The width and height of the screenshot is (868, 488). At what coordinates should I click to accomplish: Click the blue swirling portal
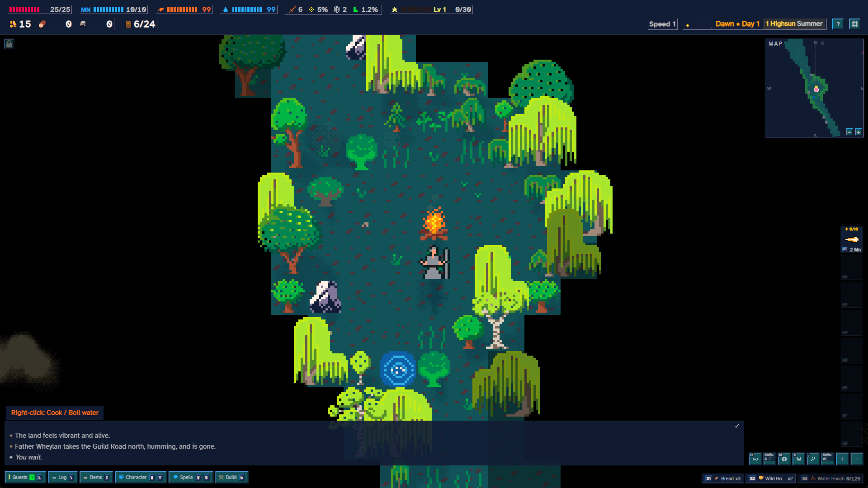click(398, 370)
